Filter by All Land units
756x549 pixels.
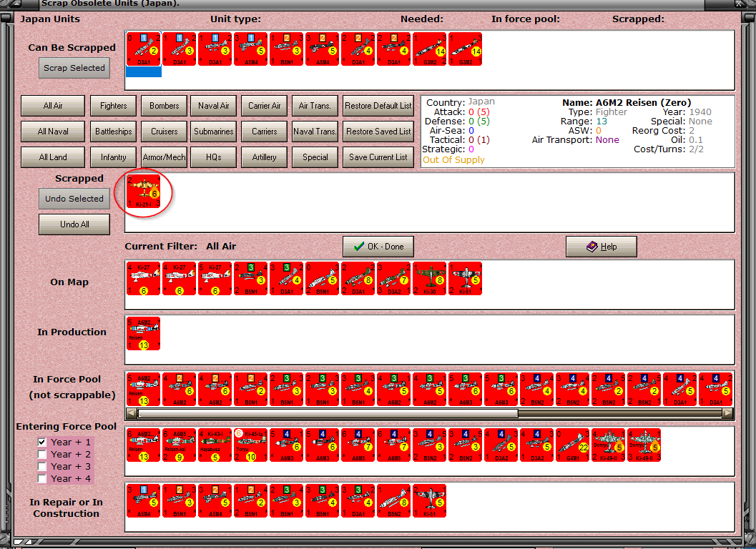[x=53, y=157]
